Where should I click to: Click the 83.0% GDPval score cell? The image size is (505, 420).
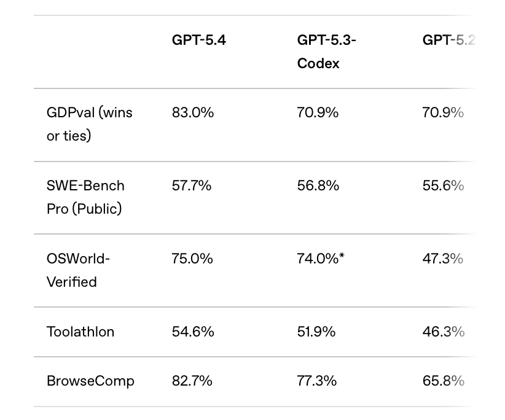click(x=193, y=112)
